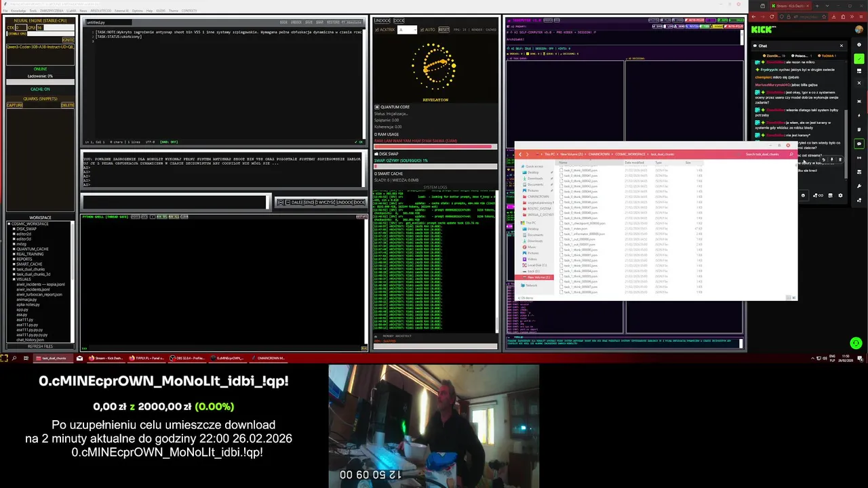868x488 pixels.
Task: Click the IGNITE button in Neural Engine
Action: click(68, 40)
